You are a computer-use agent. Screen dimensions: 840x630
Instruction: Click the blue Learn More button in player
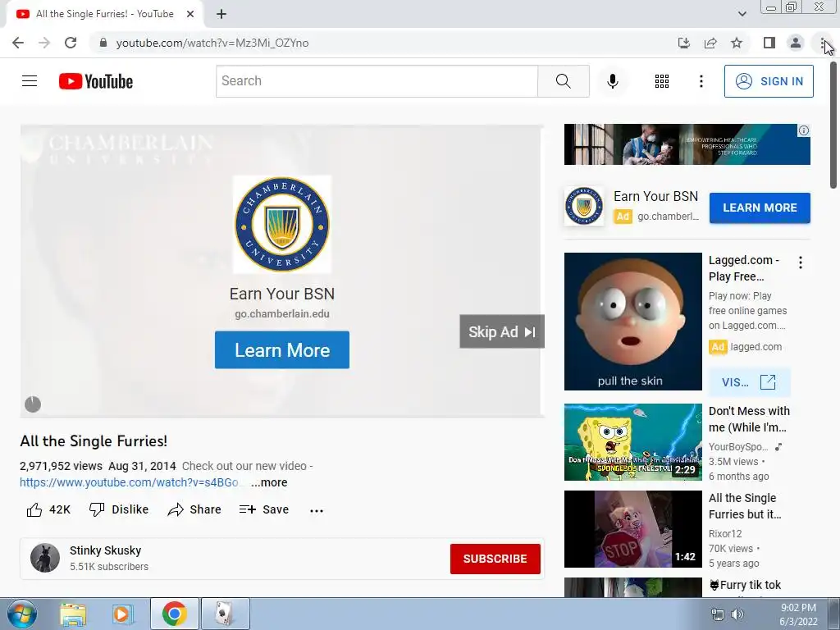click(282, 349)
